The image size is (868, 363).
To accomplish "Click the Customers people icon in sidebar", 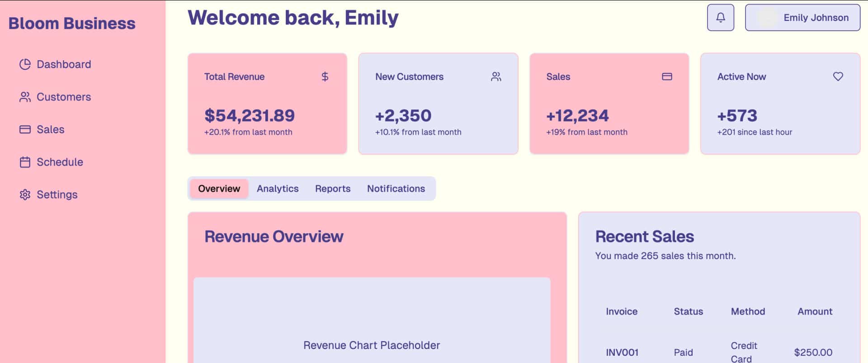I will click(x=25, y=97).
